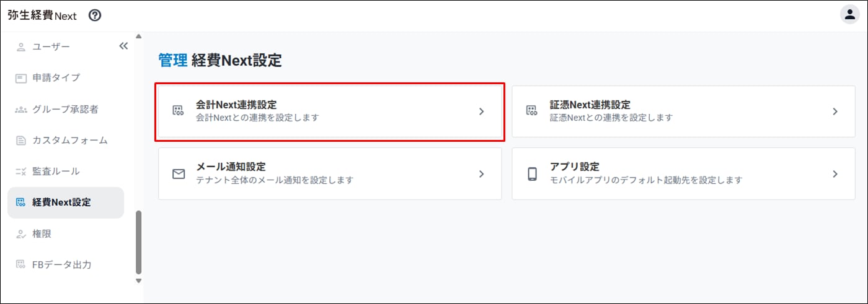This screenshot has height=304, width=868.
Task: Click the sidebar scrollbar down arrow
Action: pos(138,281)
